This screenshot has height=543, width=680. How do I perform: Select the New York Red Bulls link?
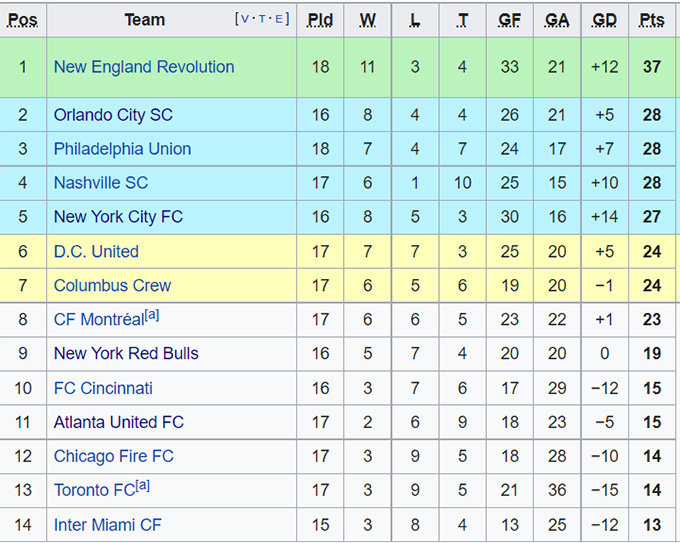click(126, 354)
